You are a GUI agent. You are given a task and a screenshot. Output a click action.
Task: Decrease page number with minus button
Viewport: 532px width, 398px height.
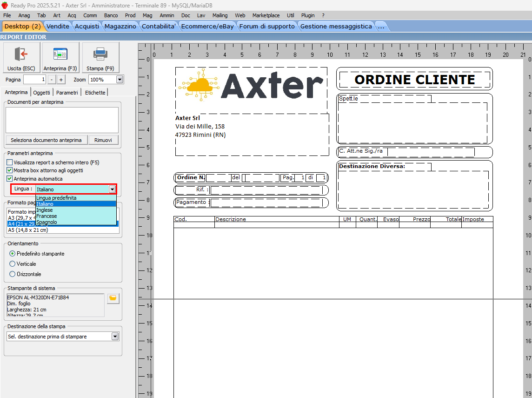[51, 80]
